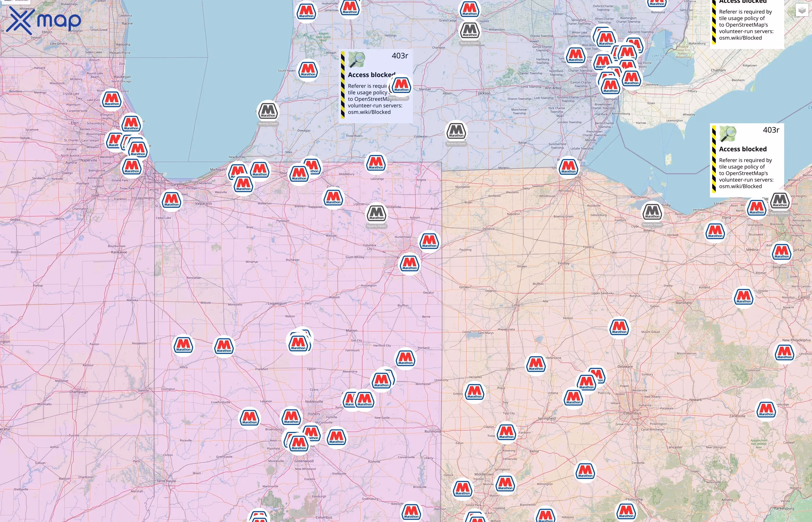The height and width of the screenshot is (522, 812).
Task: Select closed Marathon marker near Sandusky
Action: 652,212
